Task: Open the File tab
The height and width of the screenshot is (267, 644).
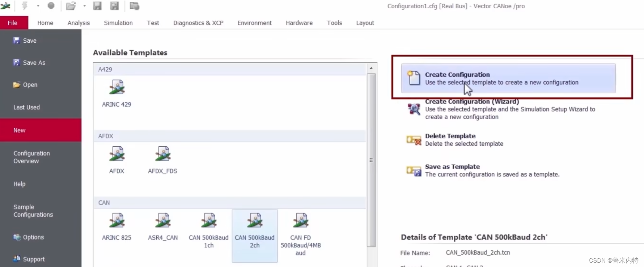Action: (x=13, y=23)
